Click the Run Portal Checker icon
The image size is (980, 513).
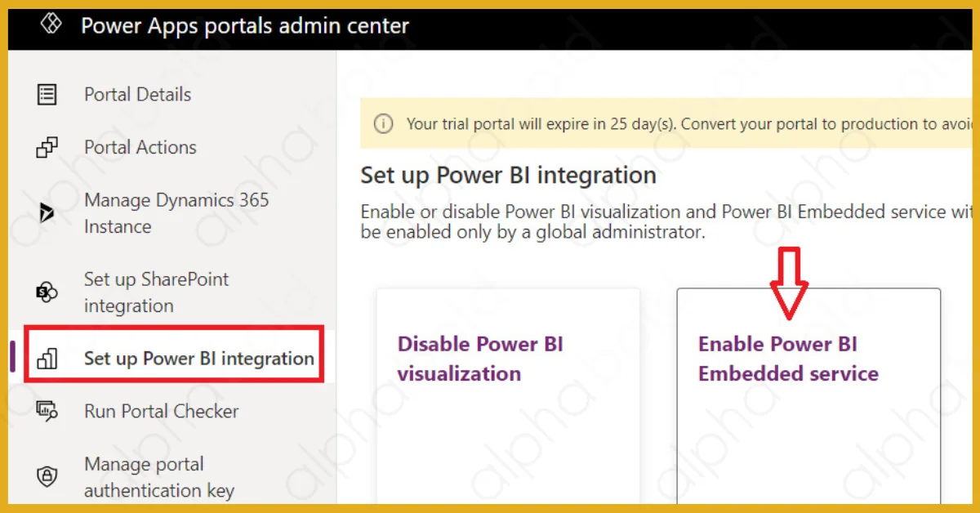coord(47,411)
